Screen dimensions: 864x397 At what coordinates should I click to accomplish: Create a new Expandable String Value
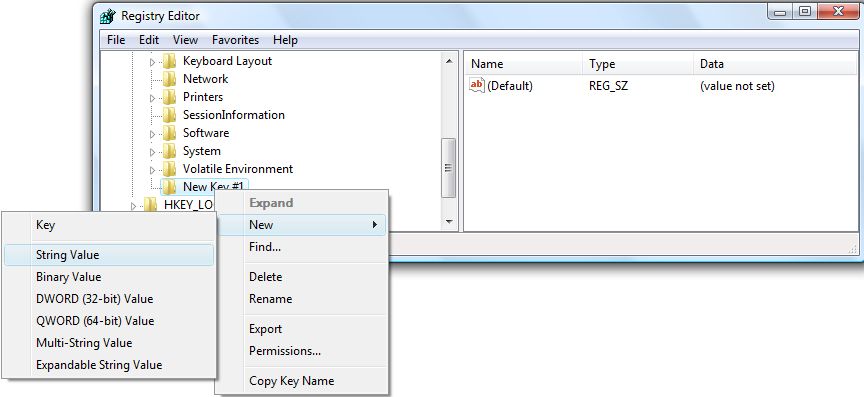109,365
